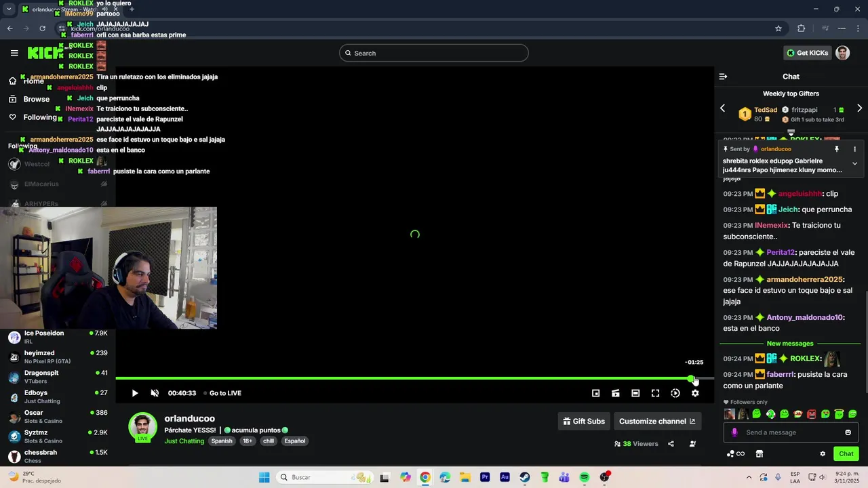Open the hamburger menu beside the KICK logo
This screenshot has width=868, height=488.
14,53
